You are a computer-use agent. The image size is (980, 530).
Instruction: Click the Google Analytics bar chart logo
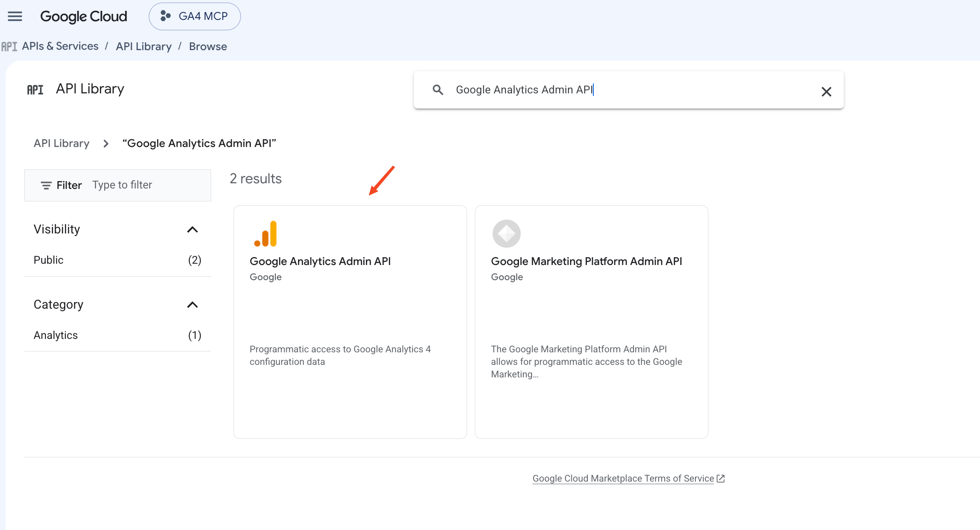click(x=266, y=234)
